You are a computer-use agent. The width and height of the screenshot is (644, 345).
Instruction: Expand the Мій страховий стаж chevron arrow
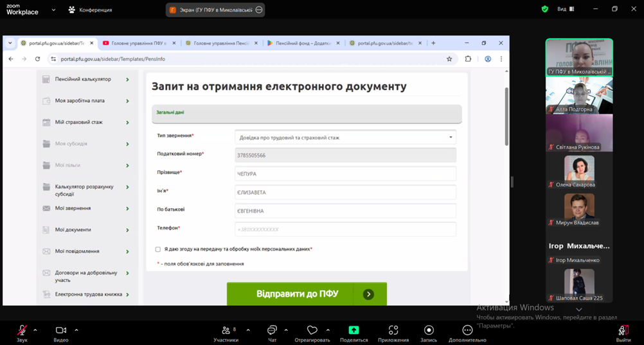[127, 123]
